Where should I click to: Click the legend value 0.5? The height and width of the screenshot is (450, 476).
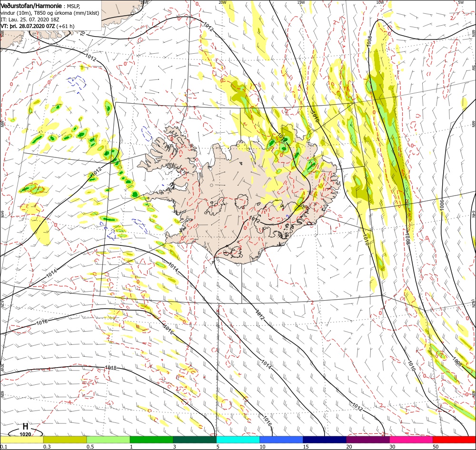(90, 447)
